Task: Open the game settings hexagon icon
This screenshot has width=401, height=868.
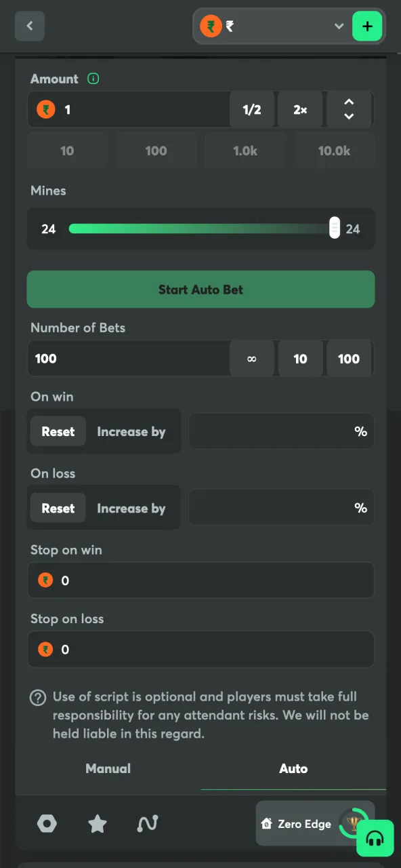Action: [47, 823]
